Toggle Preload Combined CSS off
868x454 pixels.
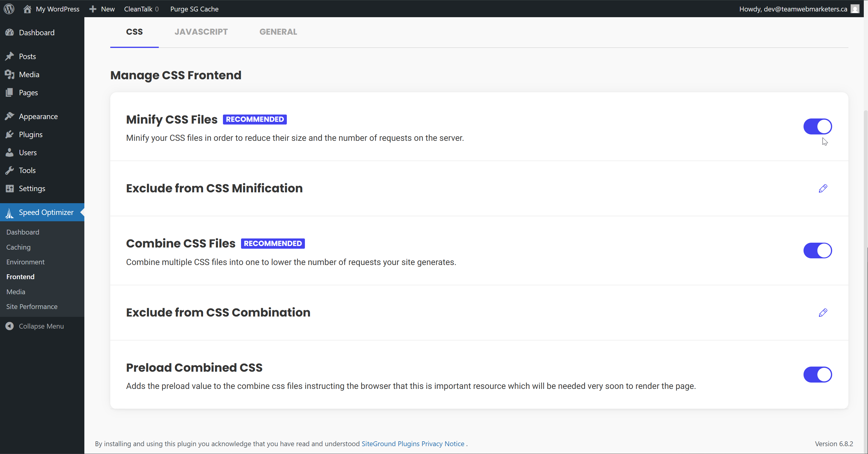[x=817, y=374]
